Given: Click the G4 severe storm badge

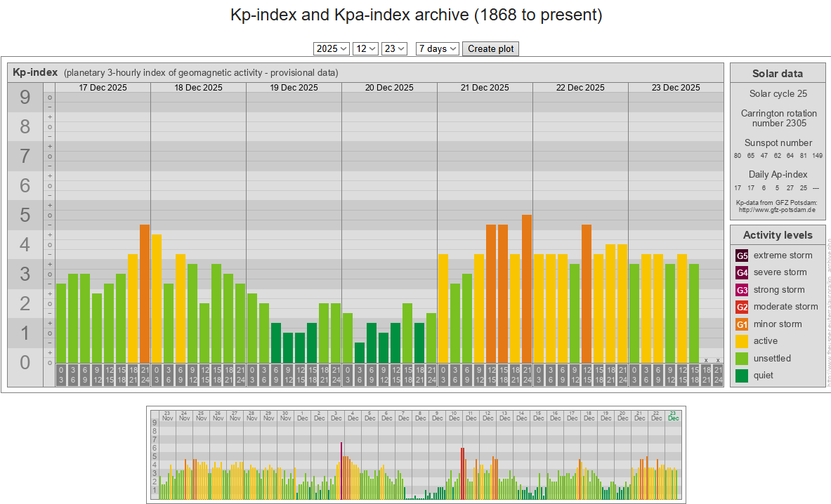Looking at the screenshot, I should [x=742, y=272].
